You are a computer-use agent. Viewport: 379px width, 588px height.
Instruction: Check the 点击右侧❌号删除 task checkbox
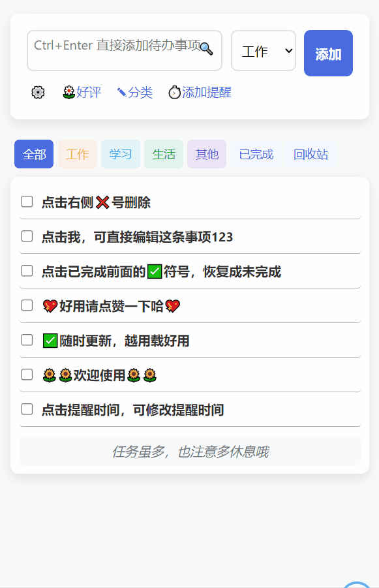[27, 202]
